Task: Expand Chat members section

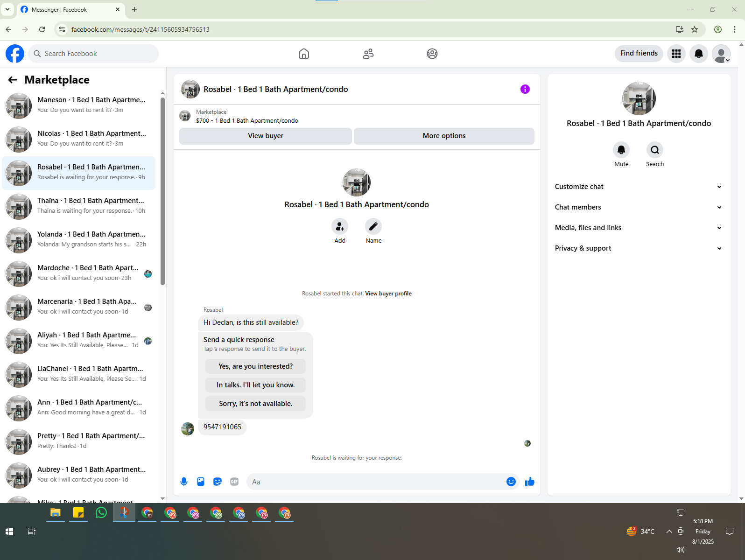Action: coord(639,207)
